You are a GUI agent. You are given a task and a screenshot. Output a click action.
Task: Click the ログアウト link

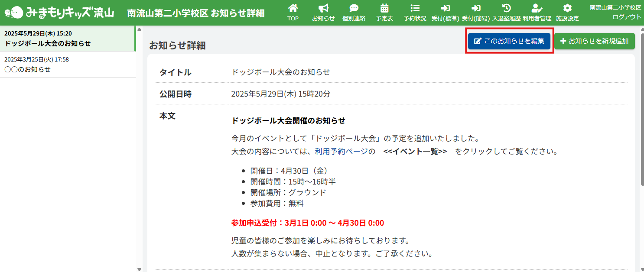[627, 17]
